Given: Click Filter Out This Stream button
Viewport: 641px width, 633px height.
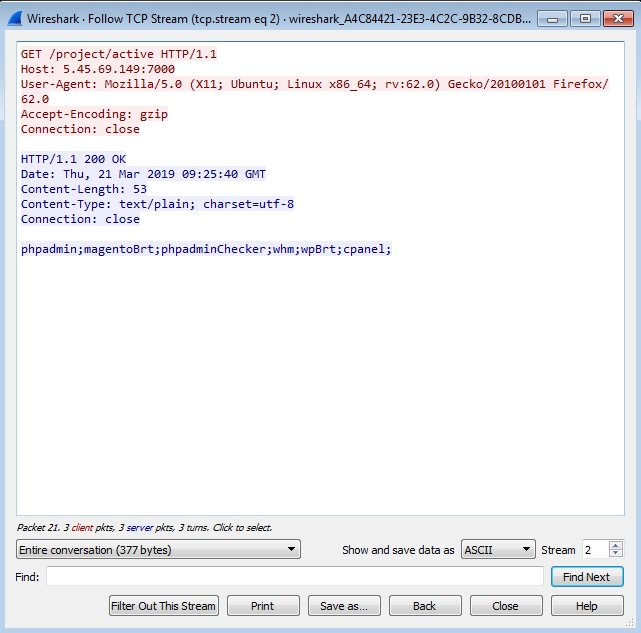Looking at the screenshot, I should tap(163, 606).
